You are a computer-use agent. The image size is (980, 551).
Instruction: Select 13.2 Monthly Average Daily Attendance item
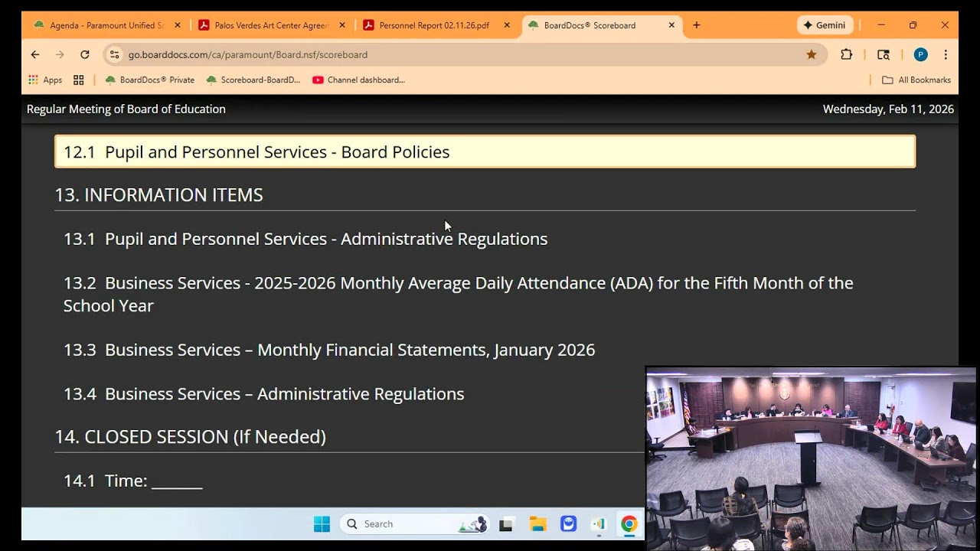(x=459, y=294)
